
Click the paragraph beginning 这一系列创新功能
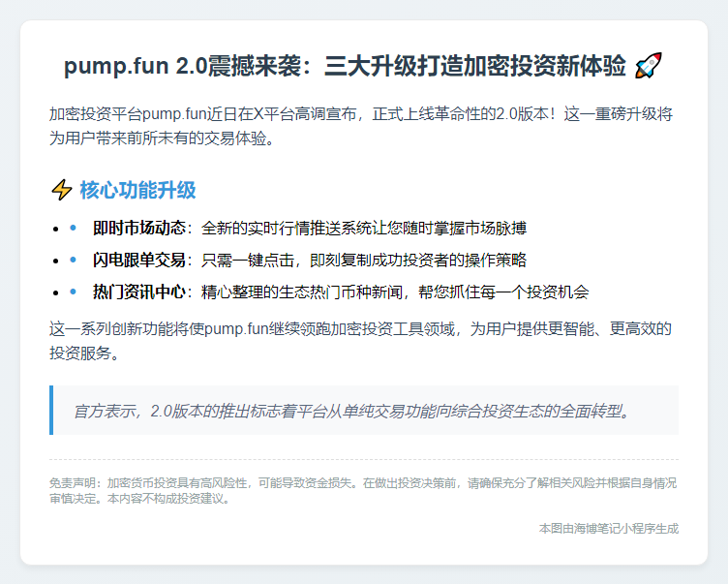[361, 341]
